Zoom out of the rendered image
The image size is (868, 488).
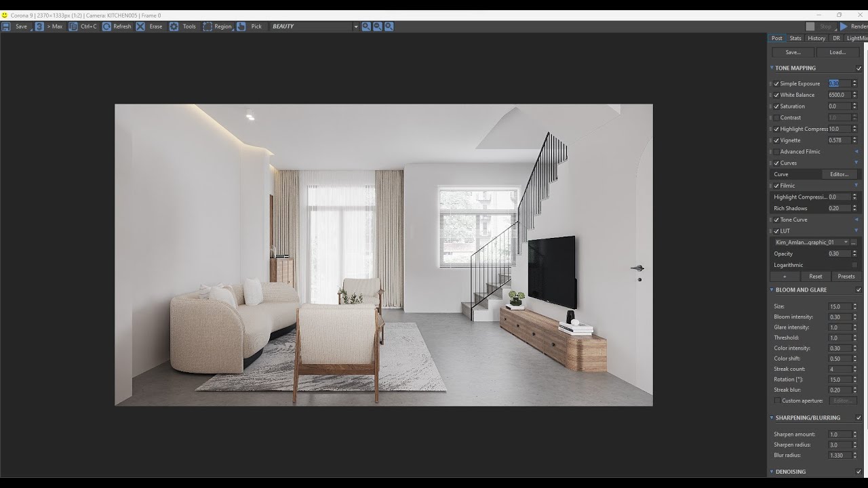378,26
